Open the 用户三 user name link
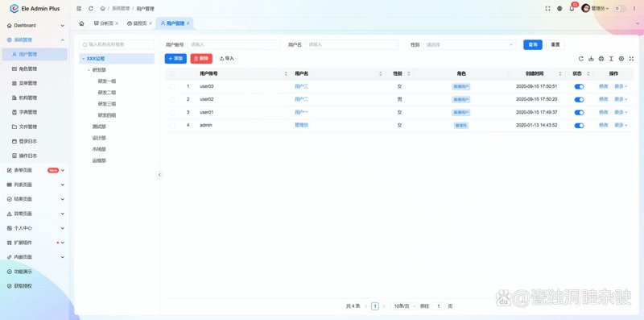644x320 pixels. 301,86
